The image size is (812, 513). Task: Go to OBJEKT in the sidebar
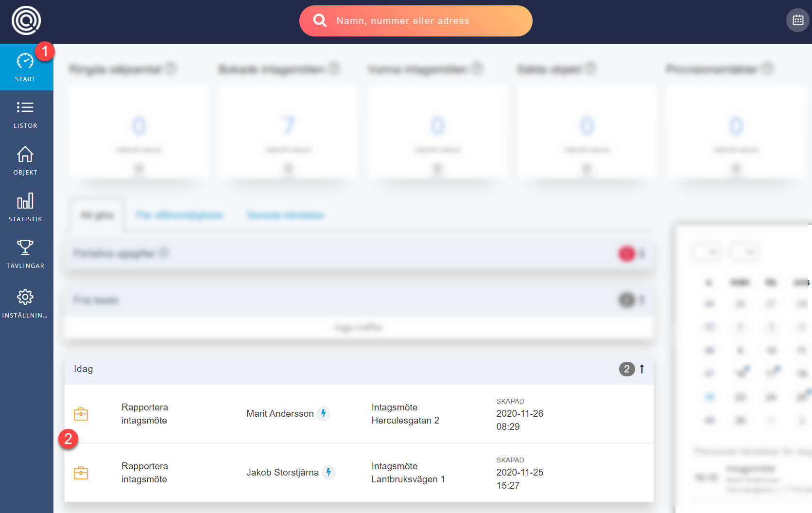[x=26, y=161]
